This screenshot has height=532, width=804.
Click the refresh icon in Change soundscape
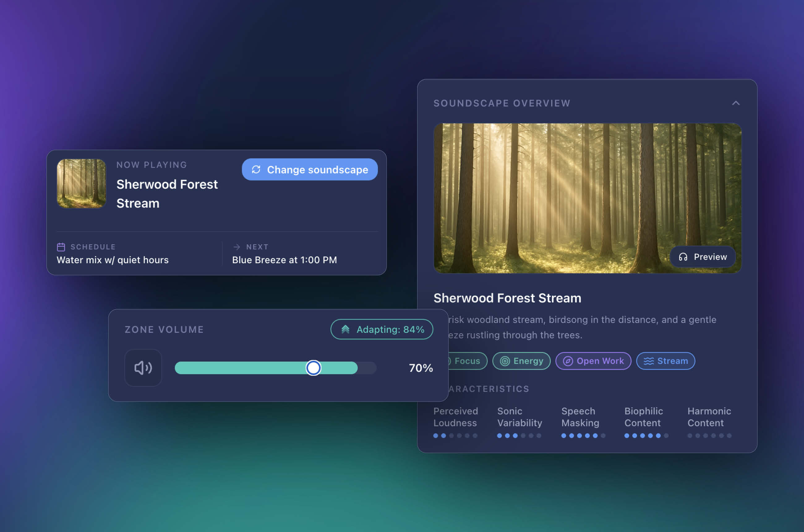coord(256,169)
